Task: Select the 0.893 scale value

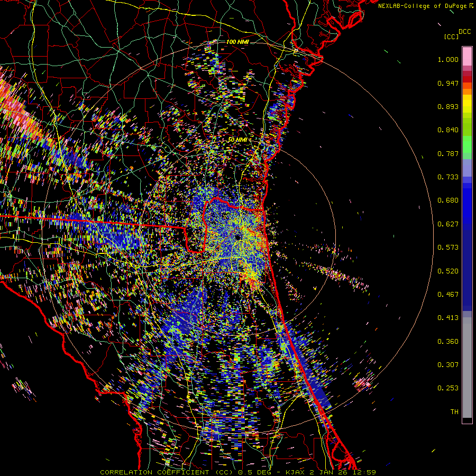Action: 448,106
